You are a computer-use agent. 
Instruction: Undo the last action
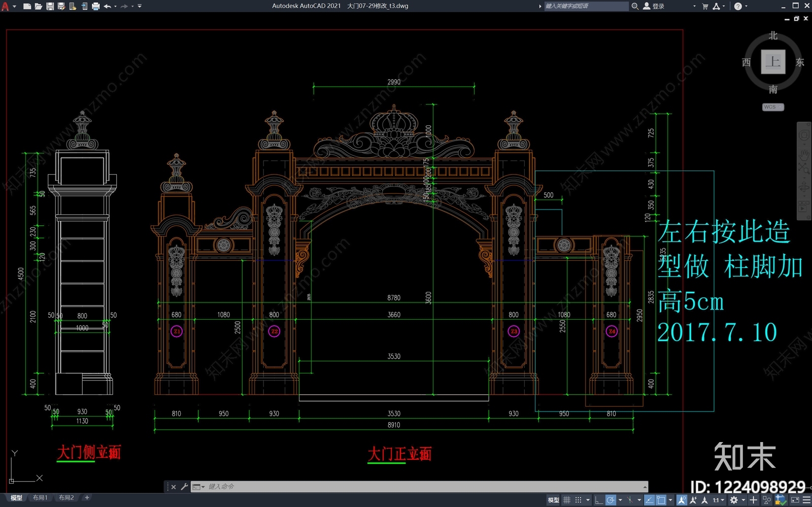pyautogui.click(x=107, y=7)
